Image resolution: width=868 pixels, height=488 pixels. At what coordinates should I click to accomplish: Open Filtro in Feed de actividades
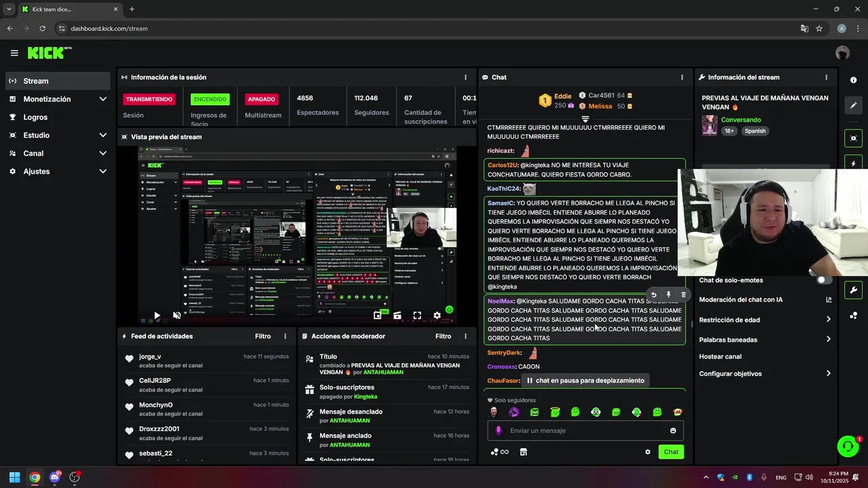pyautogui.click(x=262, y=336)
